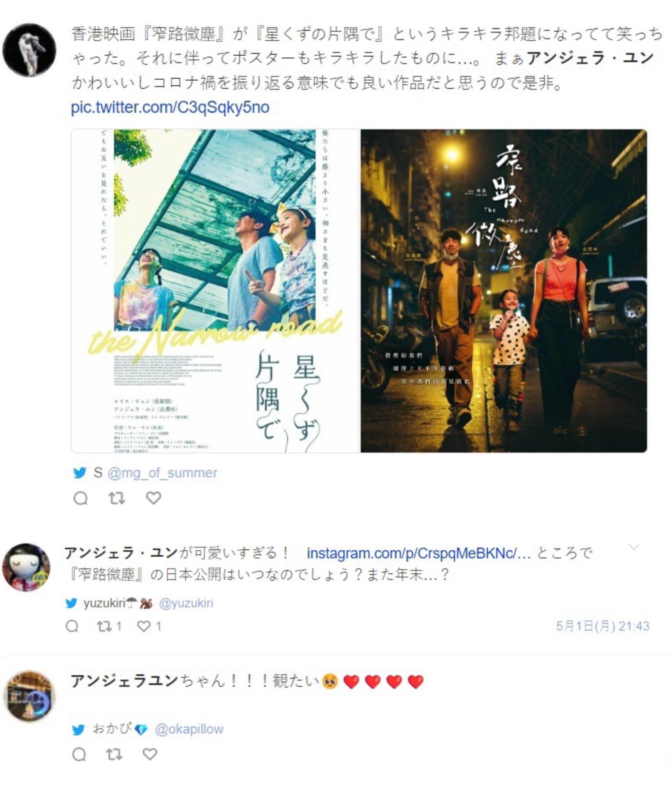View the Hong Kong night street poster
672x785 pixels.
(x=504, y=290)
